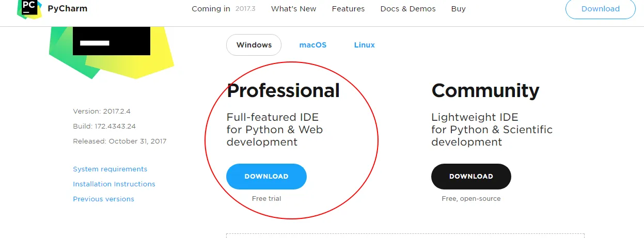Click the PyCharm PC logo icon
This screenshot has height=238, width=644.
click(x=29, y=8)
